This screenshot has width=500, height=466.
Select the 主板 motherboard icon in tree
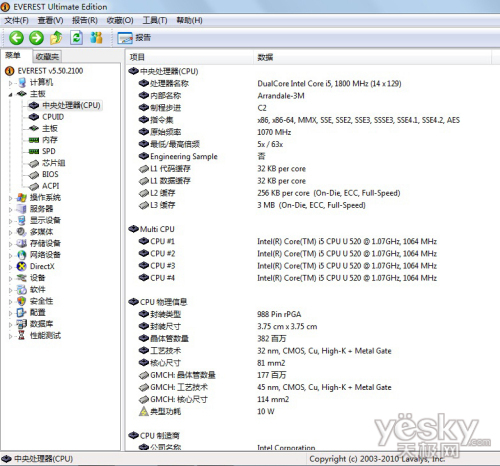22,94
